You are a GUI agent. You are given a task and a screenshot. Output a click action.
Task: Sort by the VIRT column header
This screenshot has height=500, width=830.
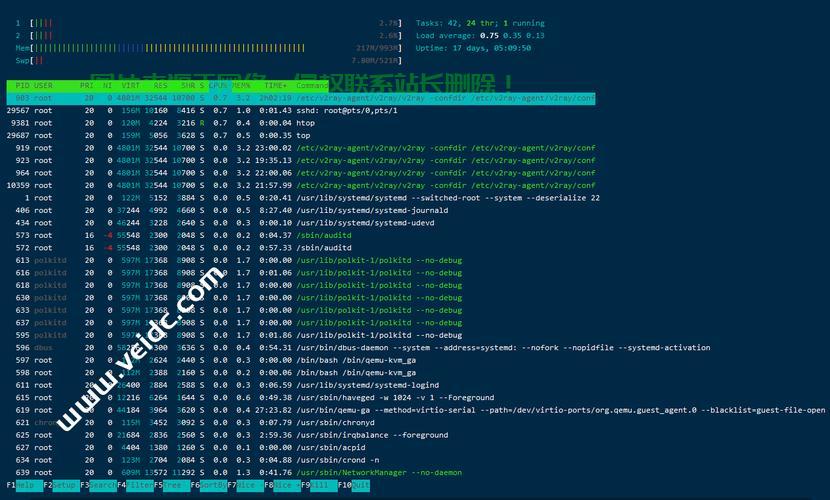click(130, 86)
